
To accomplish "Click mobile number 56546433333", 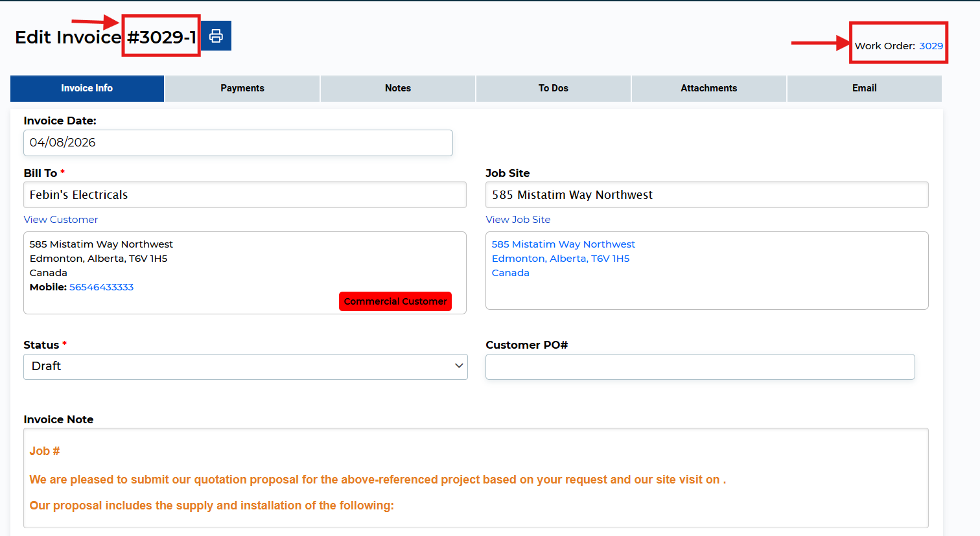I will (101, 287).
